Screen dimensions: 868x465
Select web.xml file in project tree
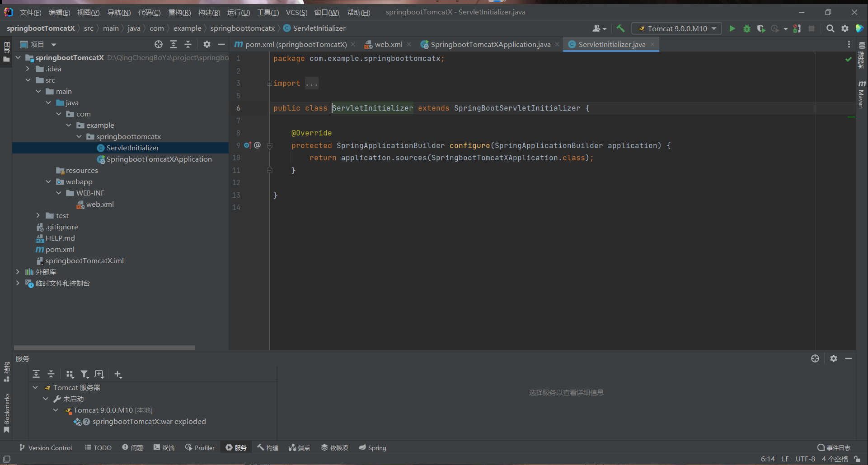click(100, 204)
